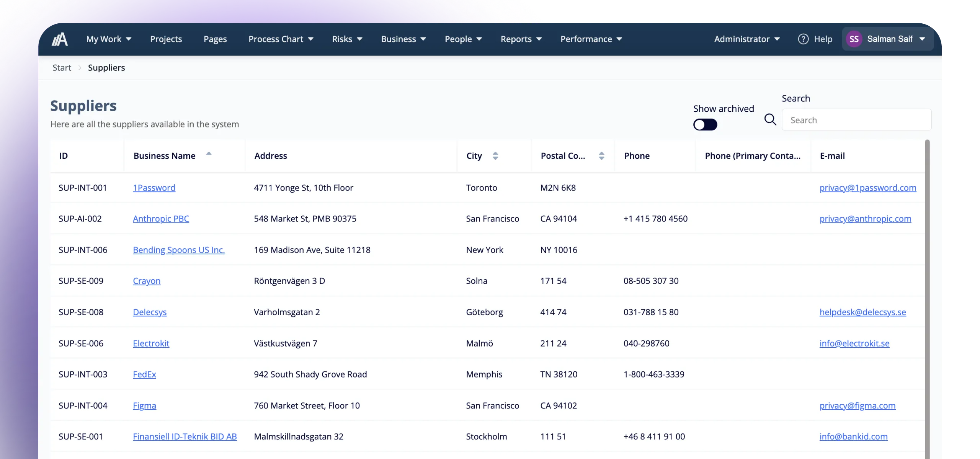Email helpdesk@delecsys.se

click(862, 312)
